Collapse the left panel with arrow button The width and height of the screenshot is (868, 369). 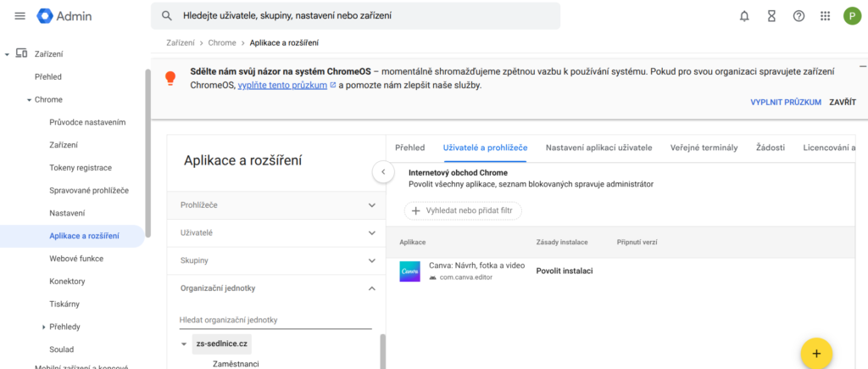(x=382, y=172)
